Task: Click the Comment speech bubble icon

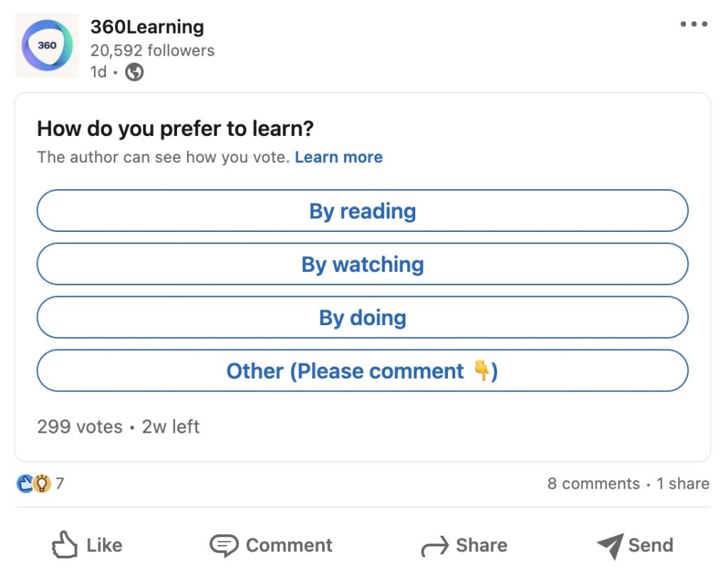Action: 224,546
